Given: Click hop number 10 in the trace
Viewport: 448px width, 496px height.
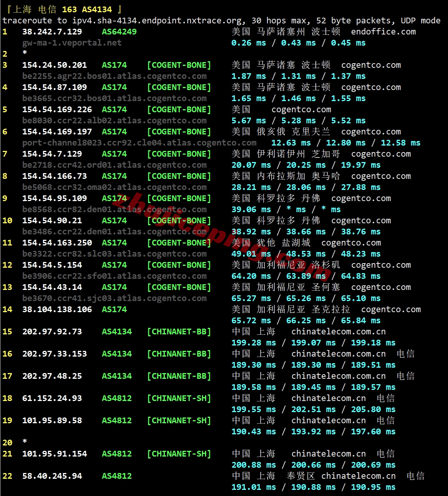Looking at the screenshot, I should pyautogui.click(x=7, y=221).
